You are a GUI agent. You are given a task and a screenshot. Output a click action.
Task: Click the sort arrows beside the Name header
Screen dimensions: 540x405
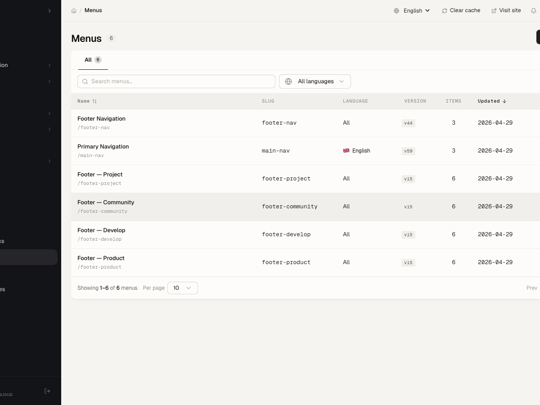[x=94, y=101]
